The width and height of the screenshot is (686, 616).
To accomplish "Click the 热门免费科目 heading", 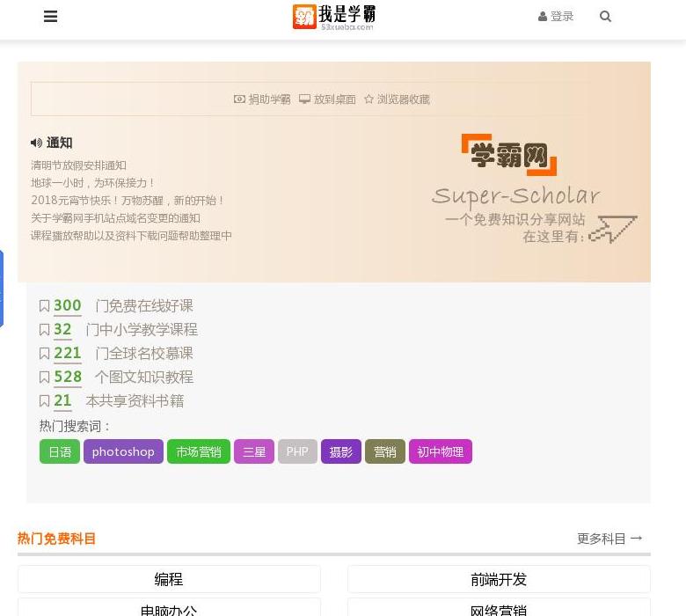I will coord(56,539).
